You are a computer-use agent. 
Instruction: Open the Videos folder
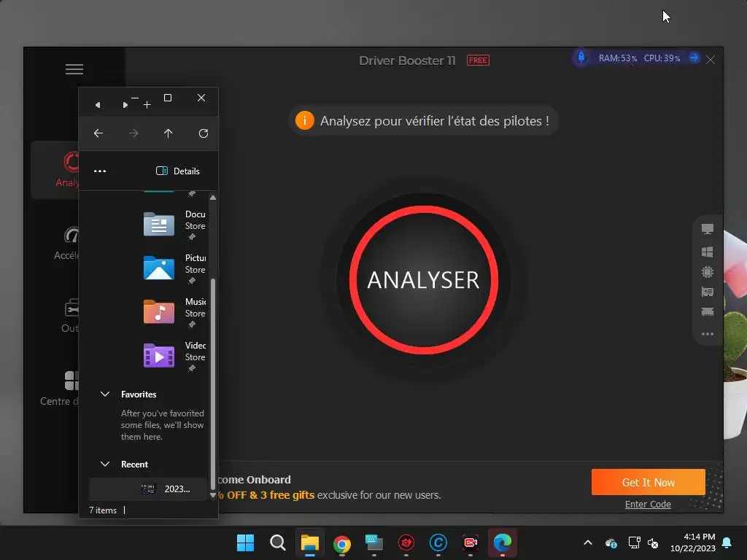tap(174, 355)
